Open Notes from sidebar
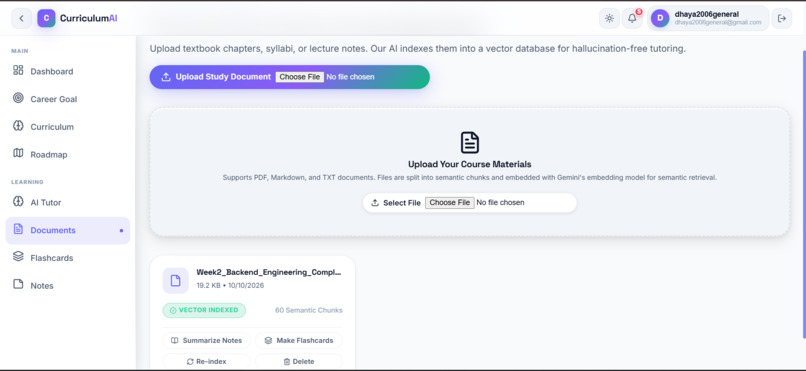 [68, 286]
